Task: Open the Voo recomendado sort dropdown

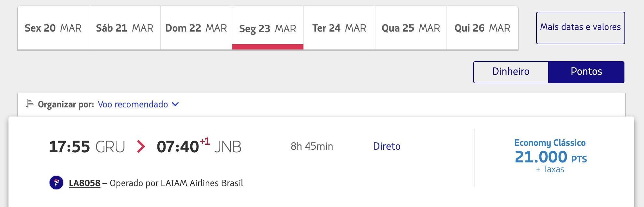Action: coord(139,104)
